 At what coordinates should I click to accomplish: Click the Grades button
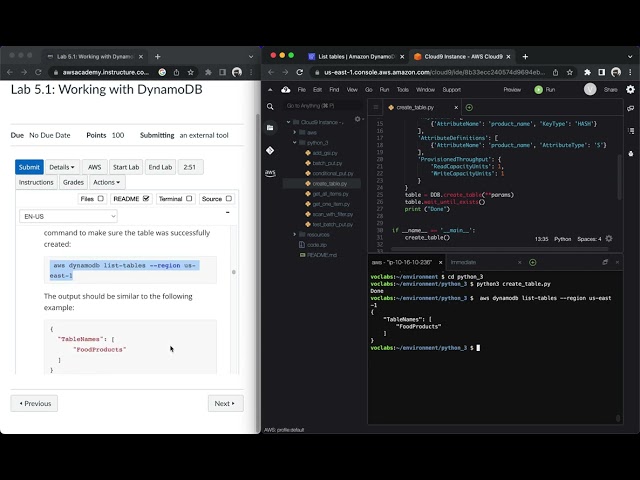pyautogui.click(x=73, y=182)
